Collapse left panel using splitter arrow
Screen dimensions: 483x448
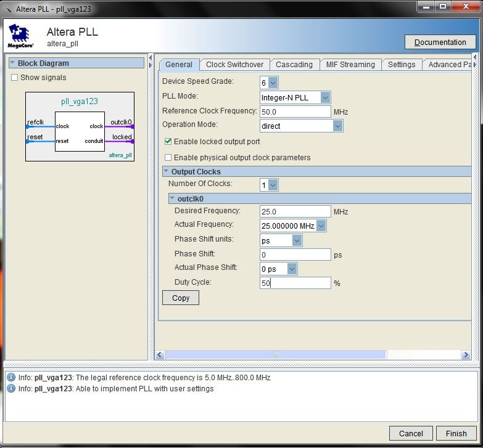pos(151,57)
